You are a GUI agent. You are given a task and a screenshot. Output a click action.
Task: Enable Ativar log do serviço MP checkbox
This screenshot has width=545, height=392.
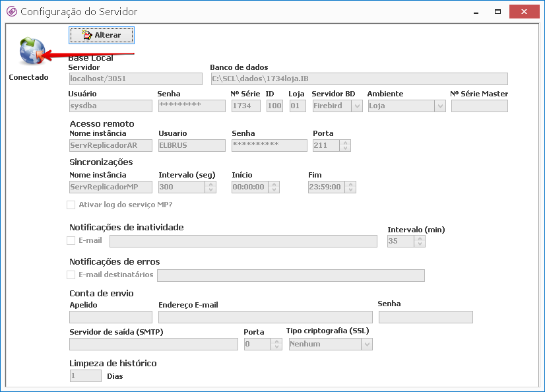71,205
